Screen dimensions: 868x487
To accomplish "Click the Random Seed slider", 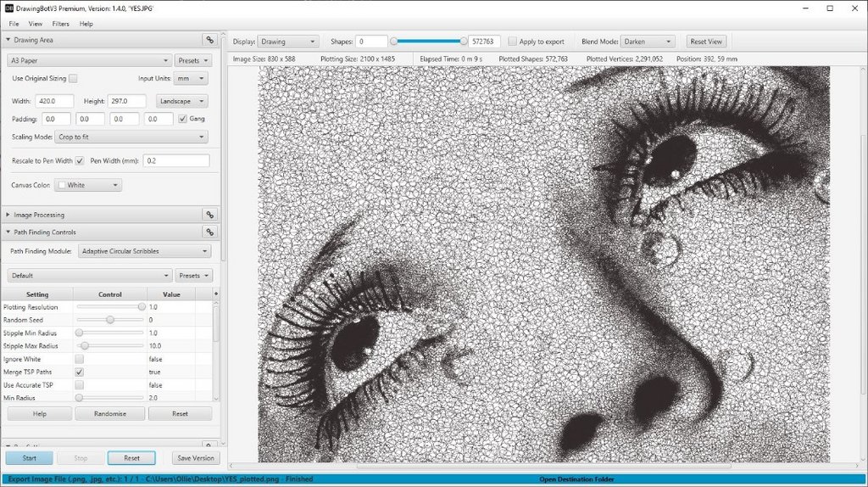I will (110, 320).
